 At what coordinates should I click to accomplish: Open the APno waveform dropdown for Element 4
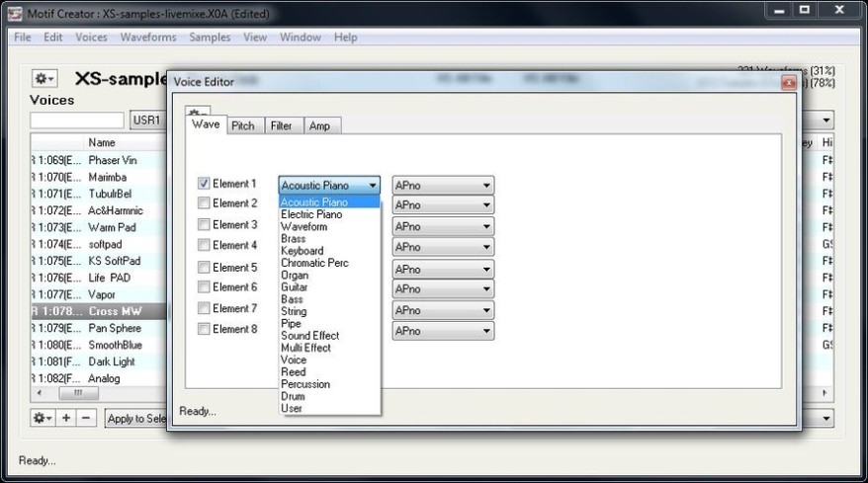point(443,247)
